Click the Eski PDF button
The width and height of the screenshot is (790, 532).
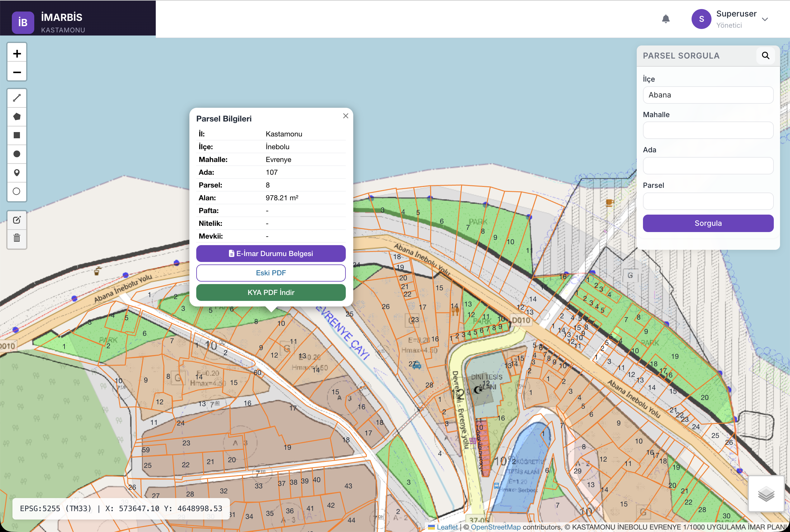click(271, 273)
